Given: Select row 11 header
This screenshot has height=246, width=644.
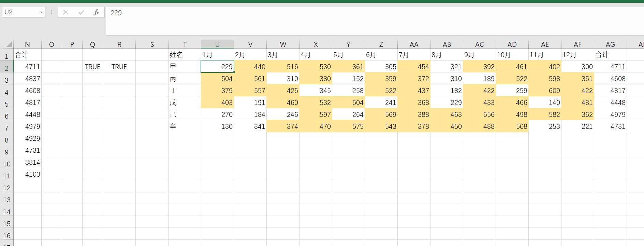Looking at the screenshot, I should click(6, 176).
